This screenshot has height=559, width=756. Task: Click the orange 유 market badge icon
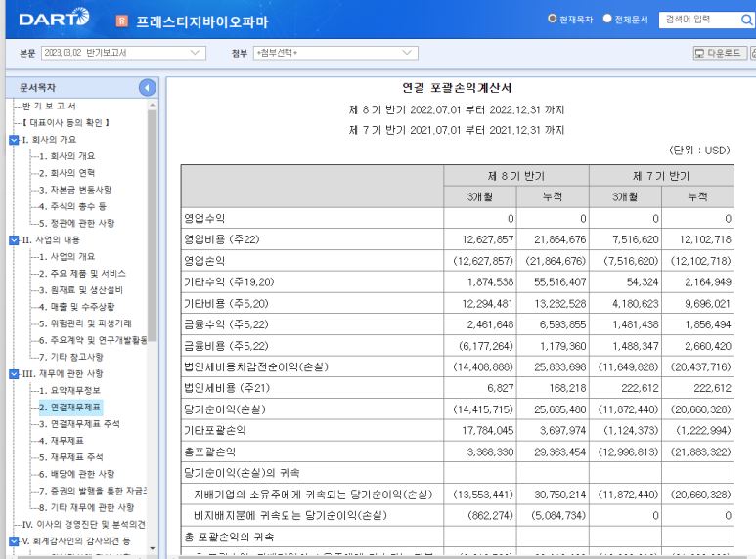[122, 21]
